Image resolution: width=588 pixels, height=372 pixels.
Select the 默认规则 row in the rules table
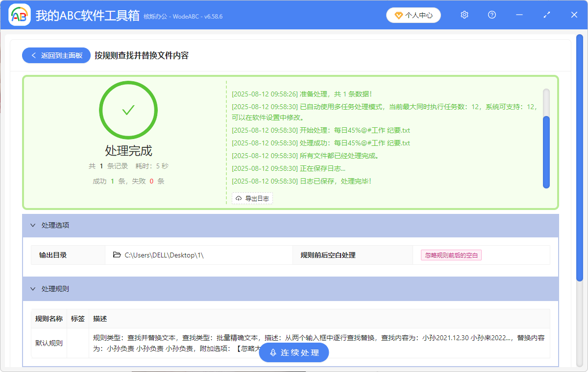pyautogui.click(x=49, y=343)
